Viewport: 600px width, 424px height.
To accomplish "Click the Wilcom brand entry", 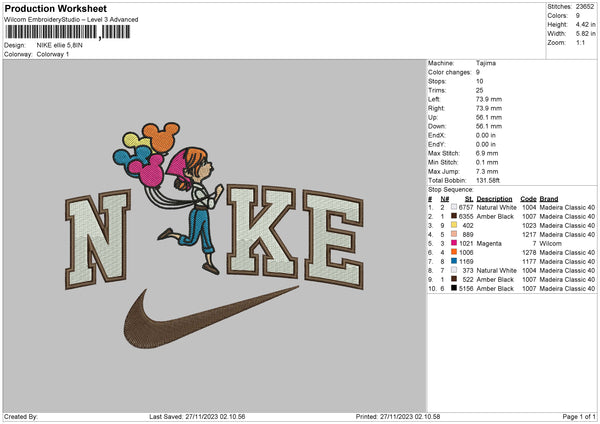I will pos(550,243).
